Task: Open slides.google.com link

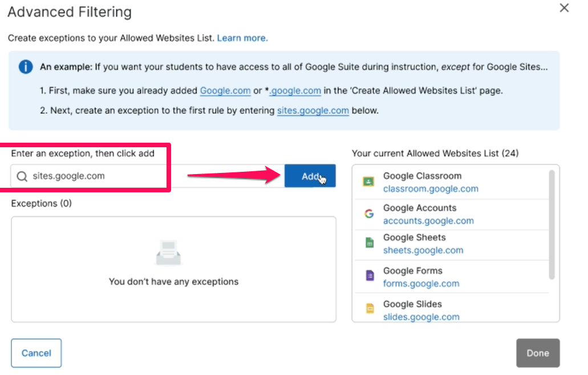Action: 421,317
